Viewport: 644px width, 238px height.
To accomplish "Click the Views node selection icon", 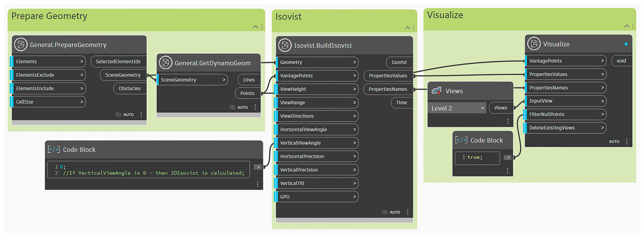I will (x=437, y=91).
